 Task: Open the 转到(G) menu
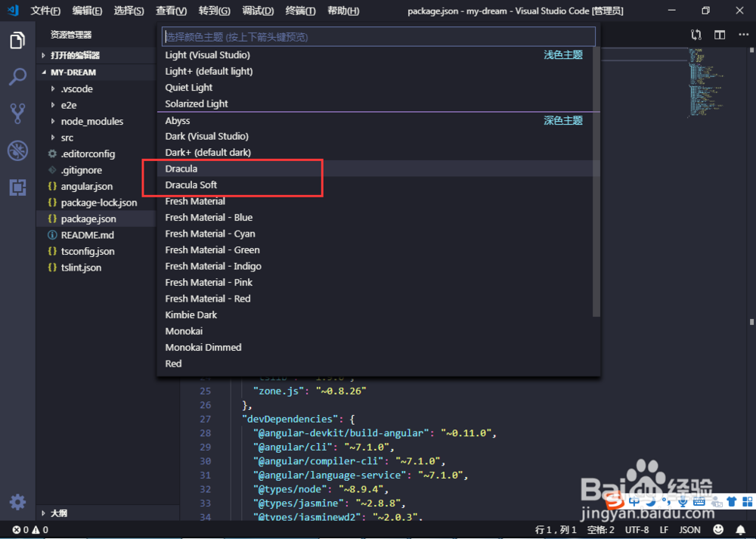click(x=214, y=11)
